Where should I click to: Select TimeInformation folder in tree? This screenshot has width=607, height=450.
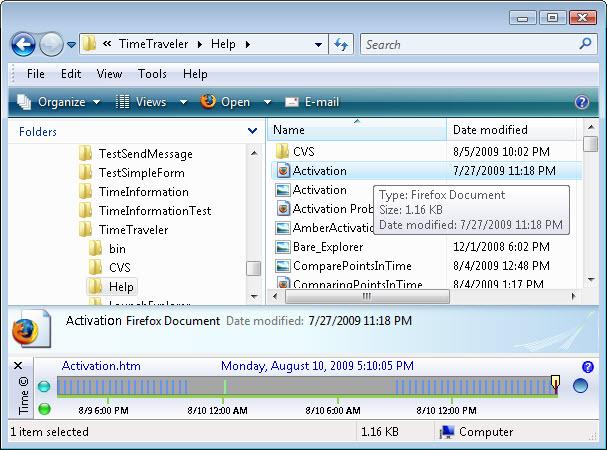[144, 192]
